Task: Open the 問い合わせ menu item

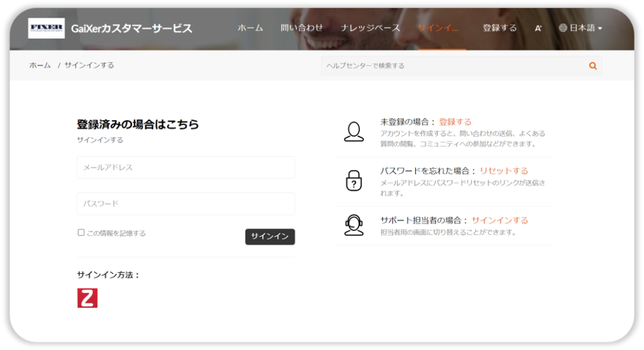Action: click(x=302, y=28)
